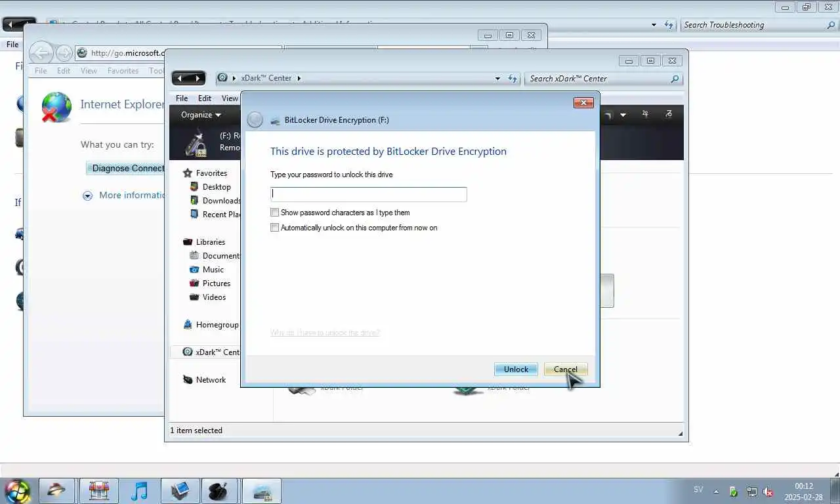The width and height of the screenshot is (840, 504).
Task: Click the monitor taskbar icon
Action: [x=180, y=491]
